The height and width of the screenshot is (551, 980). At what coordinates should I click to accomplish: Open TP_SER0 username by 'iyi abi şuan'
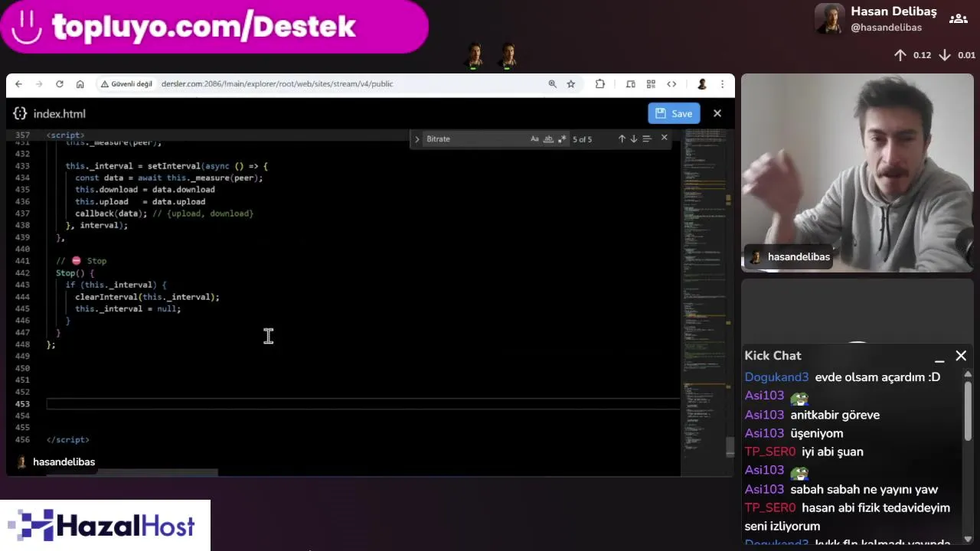tap(769, 452)
